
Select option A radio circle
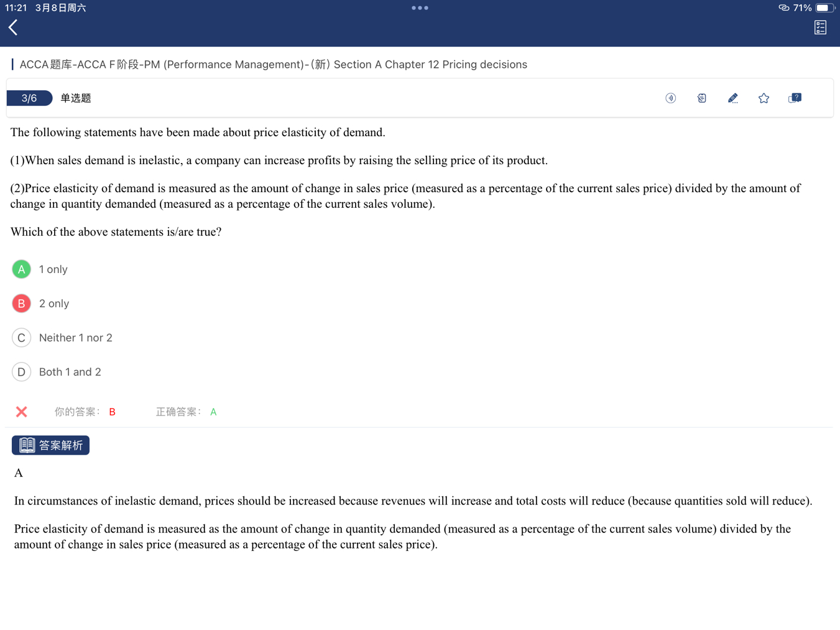coord(22,269)
